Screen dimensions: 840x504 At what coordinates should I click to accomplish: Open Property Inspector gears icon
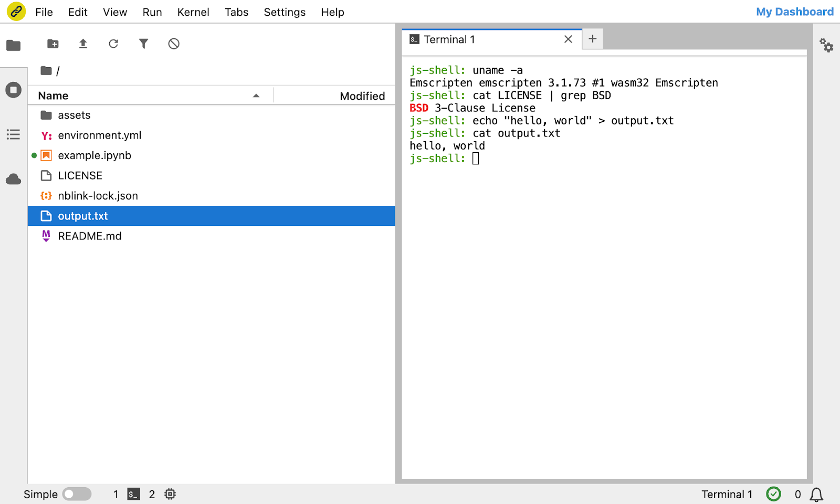[826, 45]
